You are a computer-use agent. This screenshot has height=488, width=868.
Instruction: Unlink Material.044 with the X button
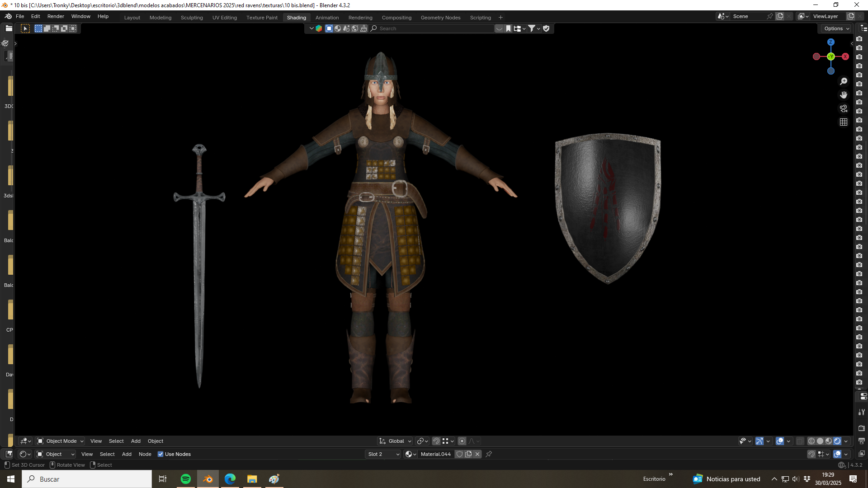point(477,454)
